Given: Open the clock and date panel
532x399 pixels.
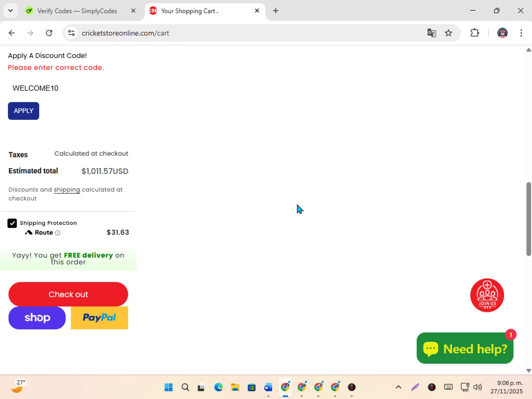Looking at the screenshot, I should pos(506,387).
